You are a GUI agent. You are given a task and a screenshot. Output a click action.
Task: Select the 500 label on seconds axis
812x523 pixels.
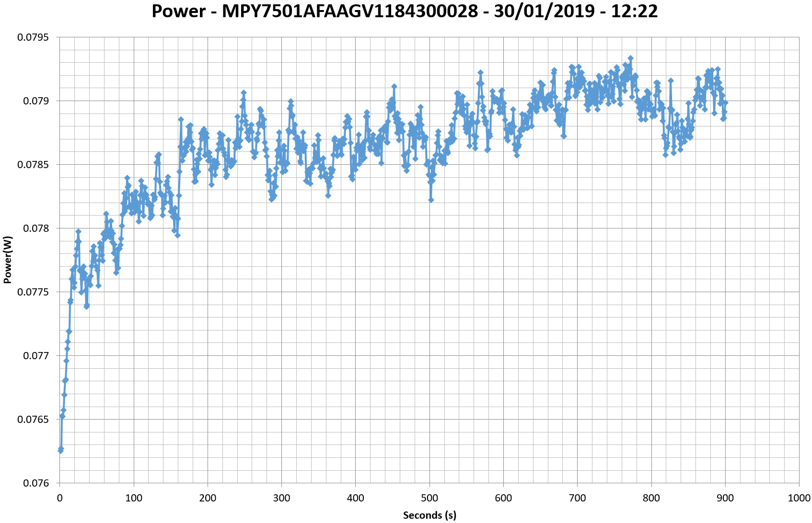coord(429,498)
